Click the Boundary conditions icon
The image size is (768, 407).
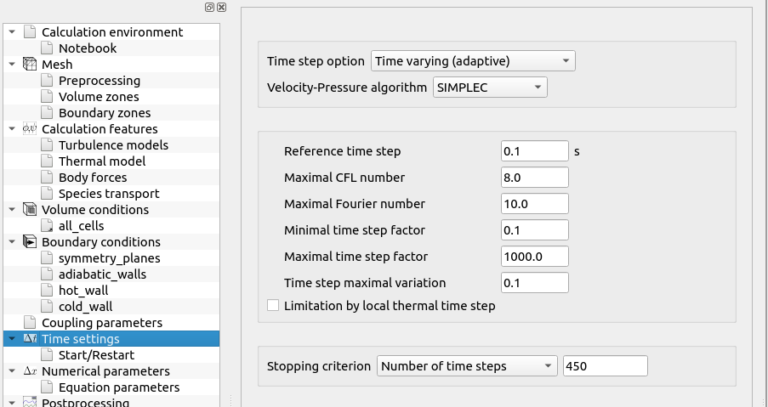point(29,242)
